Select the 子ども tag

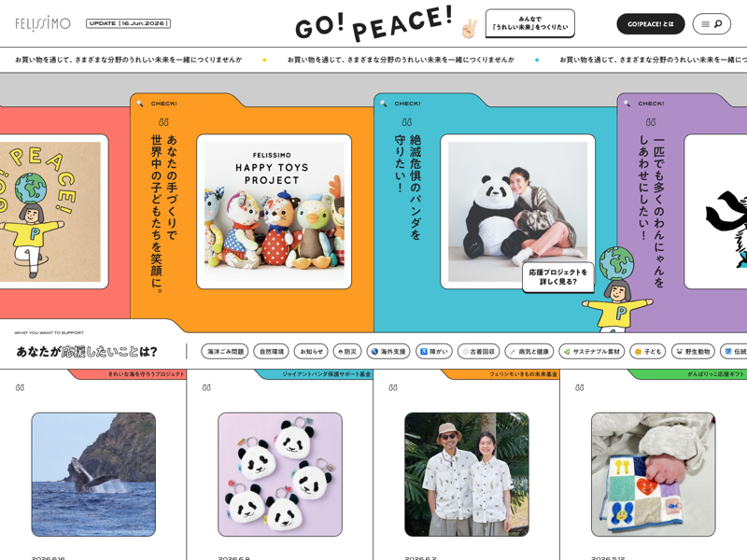(648, 352)
